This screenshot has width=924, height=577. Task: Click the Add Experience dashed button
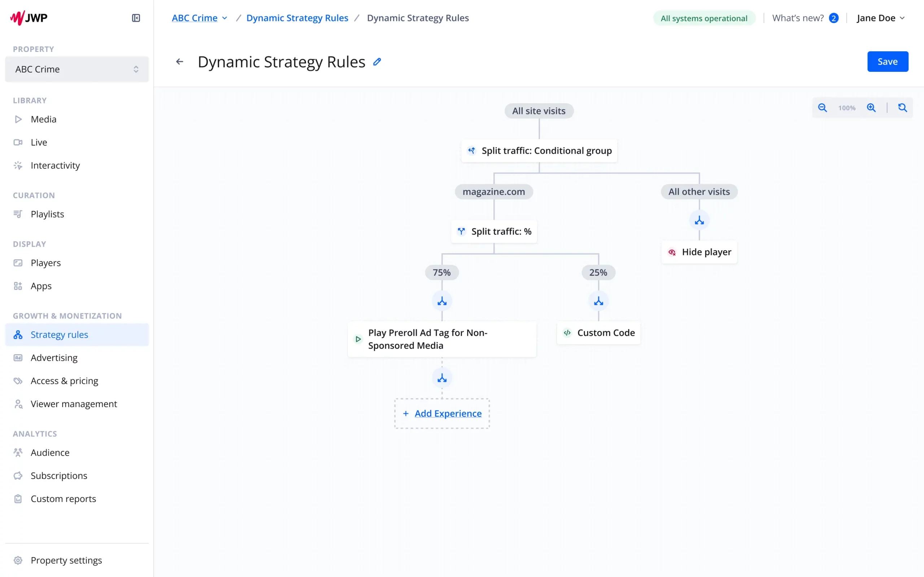click(x=442, y=414)
